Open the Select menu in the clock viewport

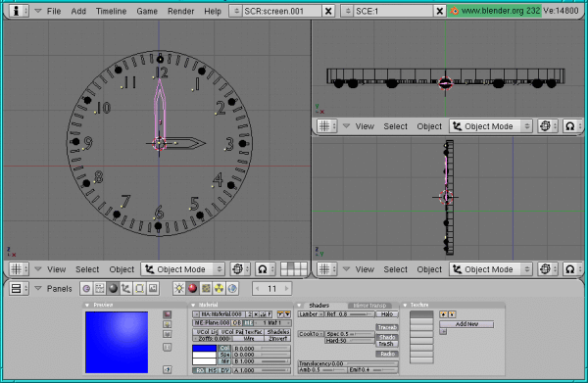click(87, 269)
